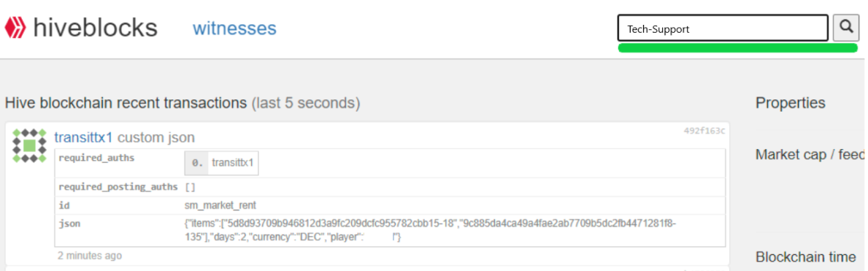Click the sm_market_rent id value
Screen dimensions: 868x271
(x=220, y=205)
